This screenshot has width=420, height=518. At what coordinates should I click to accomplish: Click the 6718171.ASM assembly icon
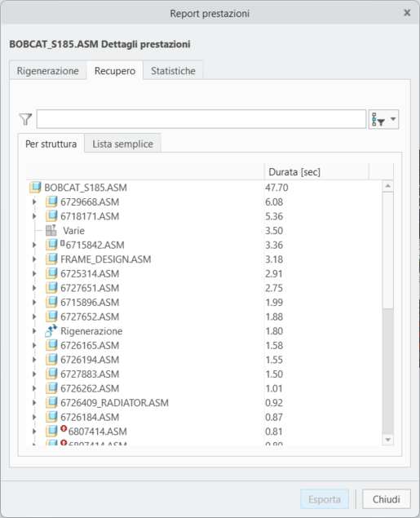[51, 216]
